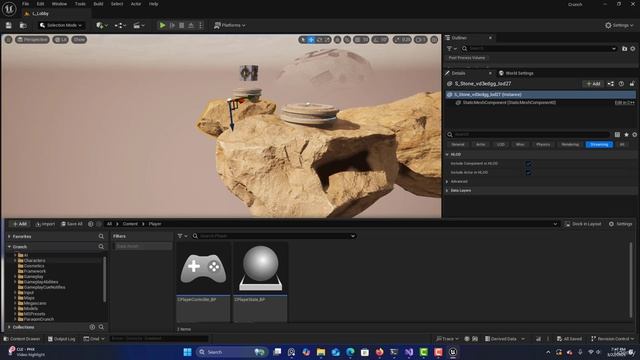Click the Browse content icon in main toolbar
The width and height of the screenshot is (640, 360).
click(23, 25)
